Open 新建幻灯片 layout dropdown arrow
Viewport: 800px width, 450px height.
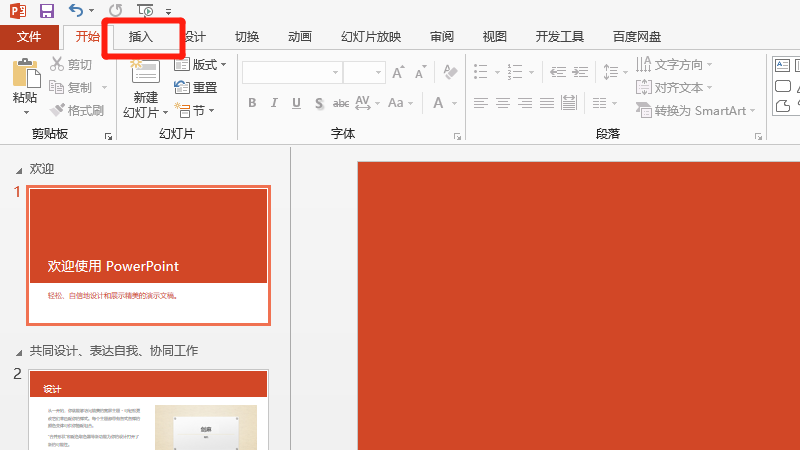[165, 112]
